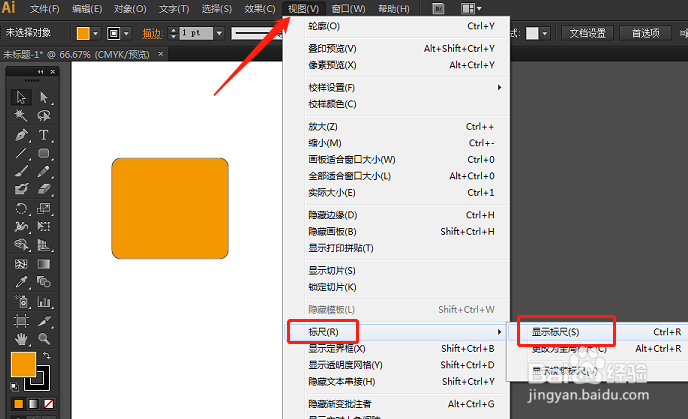
Task: Open the 文件(F) menu
Action: (x=45, y=9)
